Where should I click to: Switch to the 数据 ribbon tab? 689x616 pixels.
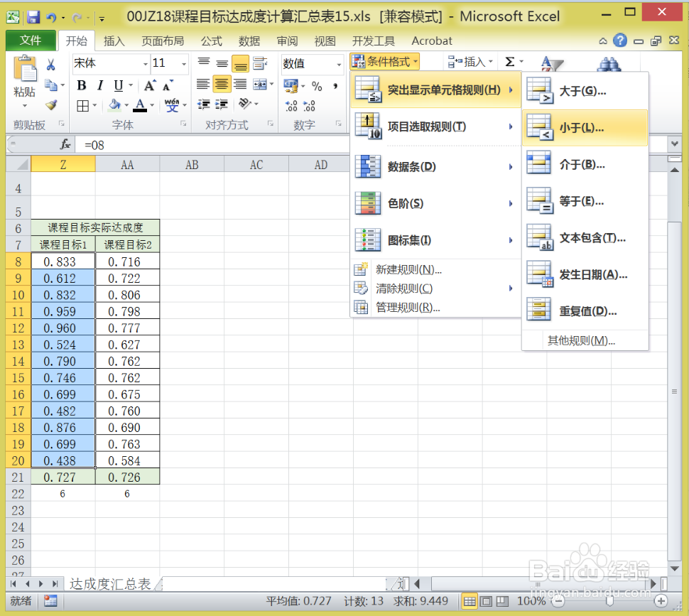[x=249, y=41]
